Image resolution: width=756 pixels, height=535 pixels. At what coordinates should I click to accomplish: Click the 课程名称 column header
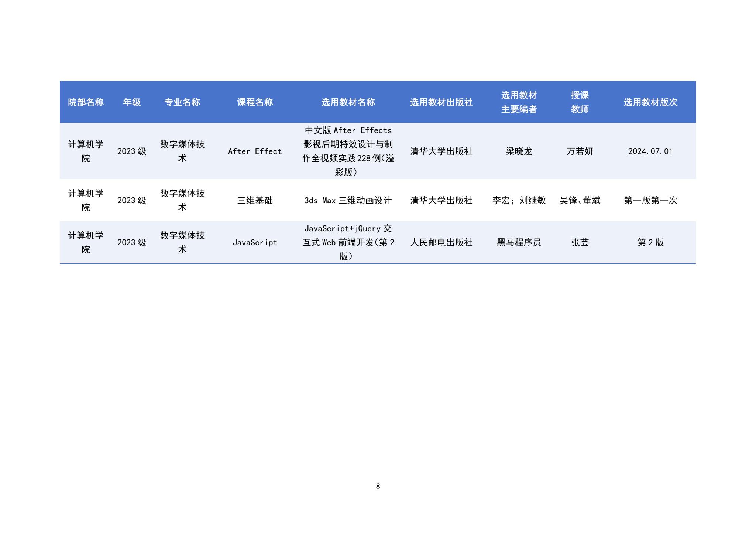(x=255, y=102)
